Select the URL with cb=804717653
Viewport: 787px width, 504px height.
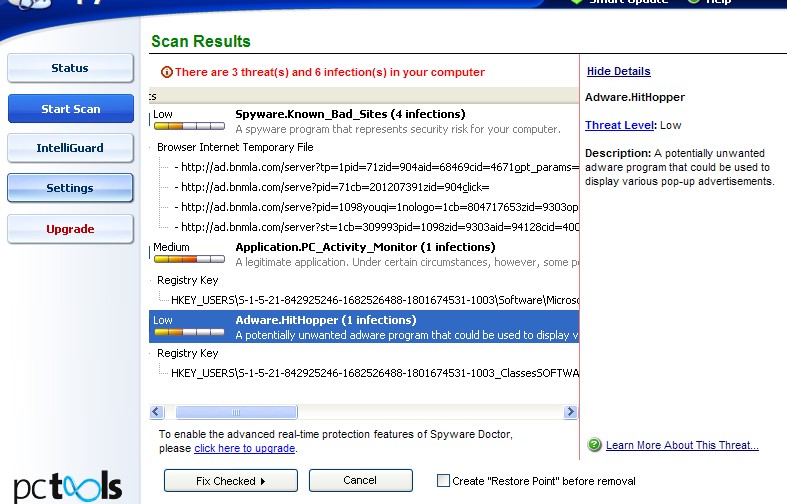pyautogui.click(x=376, y=207)
